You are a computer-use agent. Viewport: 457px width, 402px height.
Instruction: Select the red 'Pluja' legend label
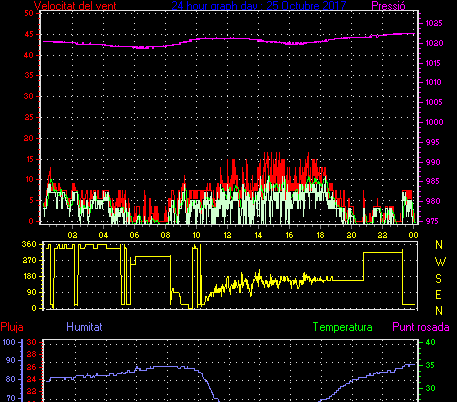point(12,327)
